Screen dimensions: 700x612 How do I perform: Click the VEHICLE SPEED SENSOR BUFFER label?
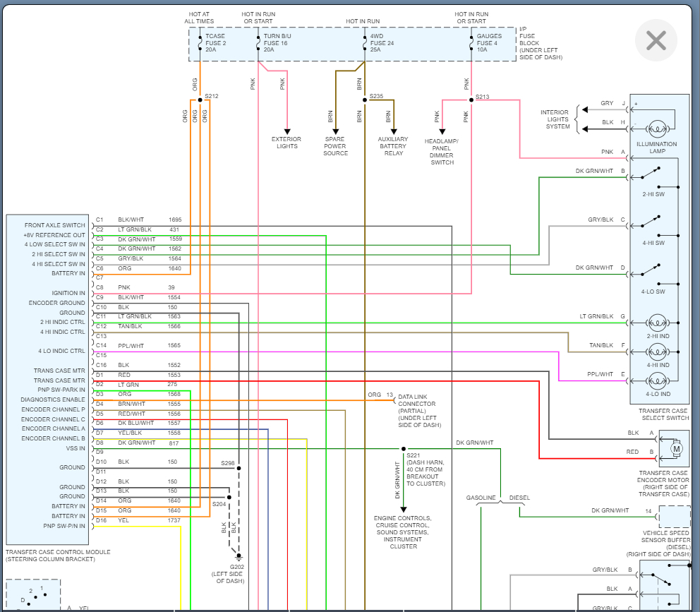click(659, 544)
